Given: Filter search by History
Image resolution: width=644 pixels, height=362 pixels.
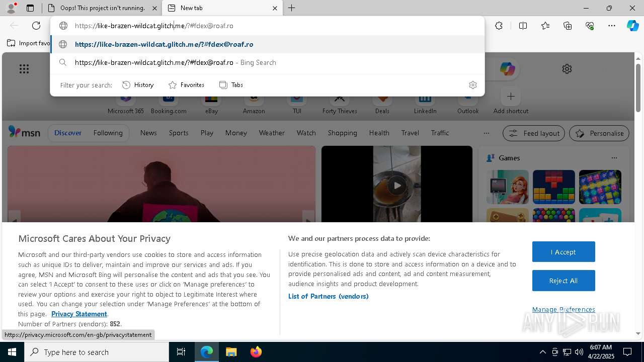Looking at the screenshot, I should (138, 85).
